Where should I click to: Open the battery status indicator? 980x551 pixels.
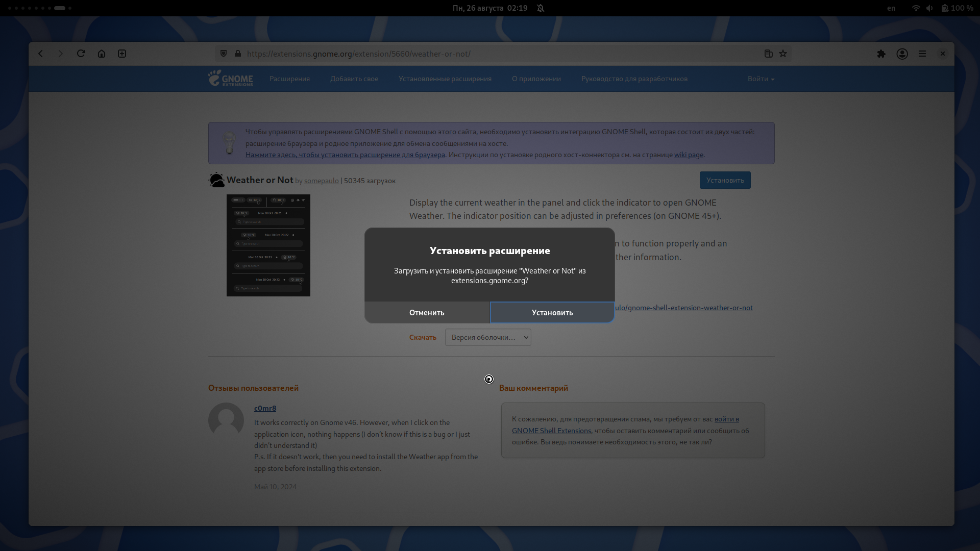(x=958, y=8)
